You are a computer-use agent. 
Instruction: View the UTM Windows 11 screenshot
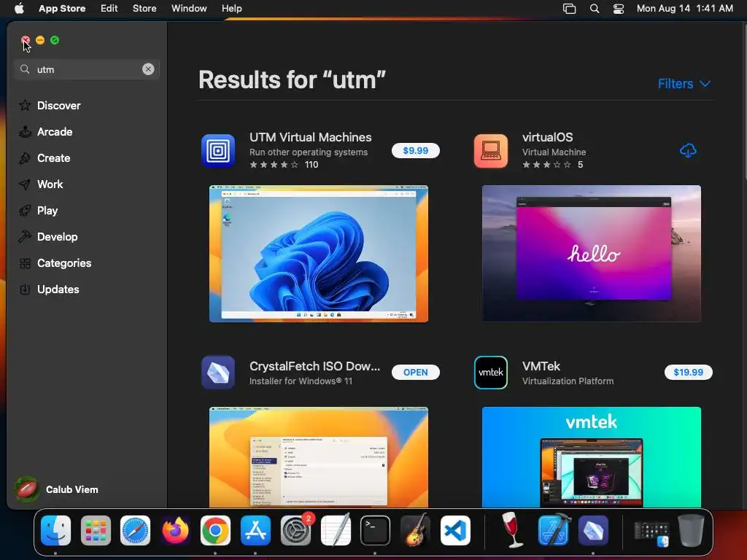click(x=319, y=254)
